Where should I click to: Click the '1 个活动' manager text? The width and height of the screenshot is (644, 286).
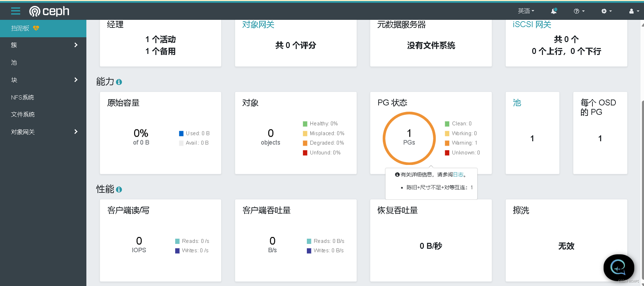click(161, 39)
